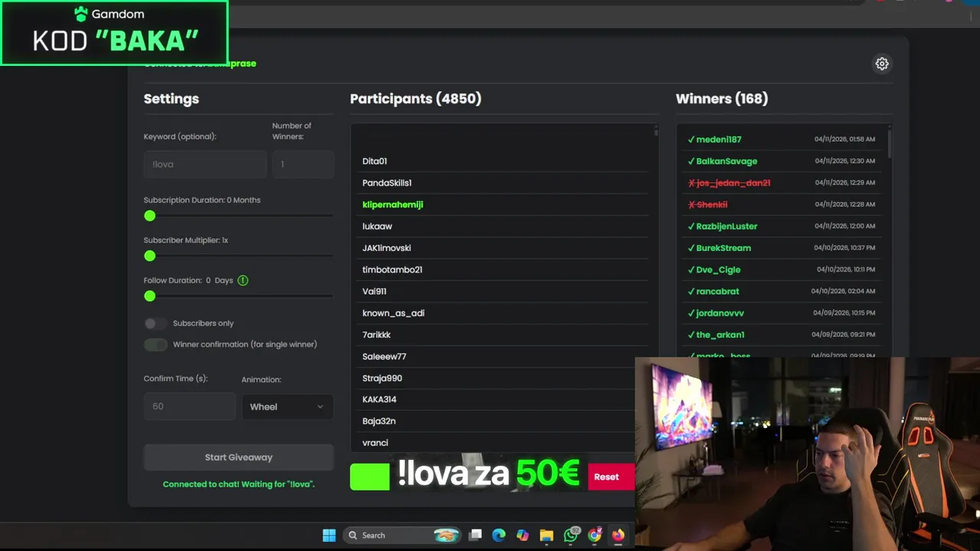Click the Number of Winners field
Screen dimensions: 980x551
(x=302, y=164)
